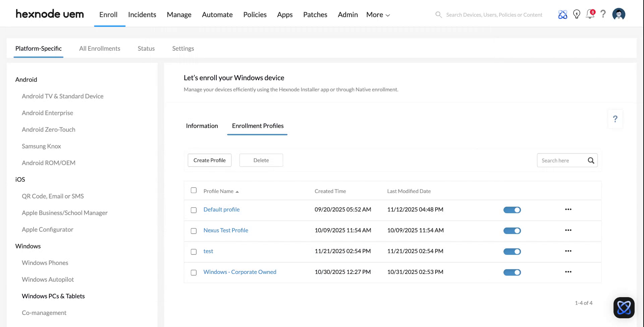The width and height of the screenshot is (644, 327).
Task: Click the what's new lightbulb icon
Action: tap(577, 14)
